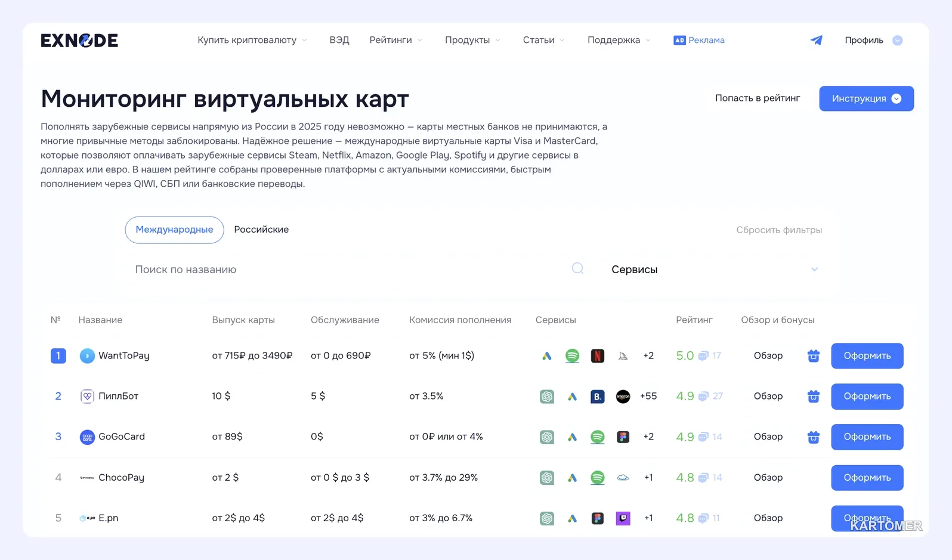Expand the Купить криптовалюту menu
952x560 pixels.
coord(252,40)
